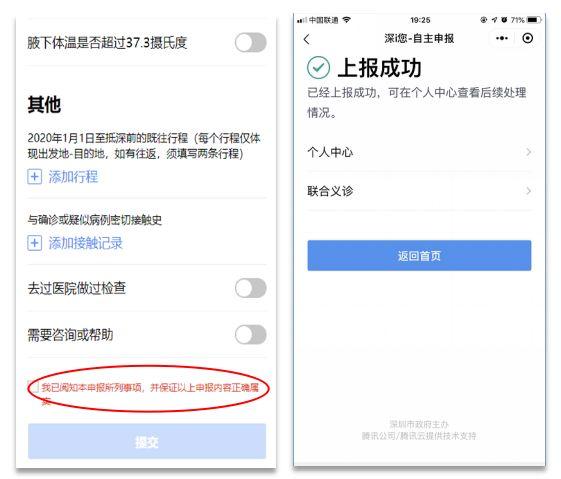The width and height of the screenshot is (561, 479).
Task: Open the three-dot more options menu
Action: (502, 38)
